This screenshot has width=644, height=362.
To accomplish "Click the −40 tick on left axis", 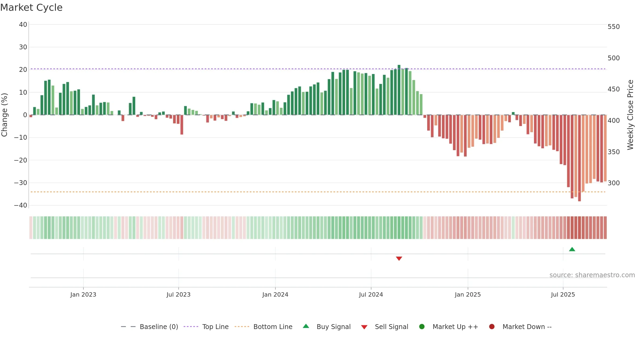I will [21, 205].
